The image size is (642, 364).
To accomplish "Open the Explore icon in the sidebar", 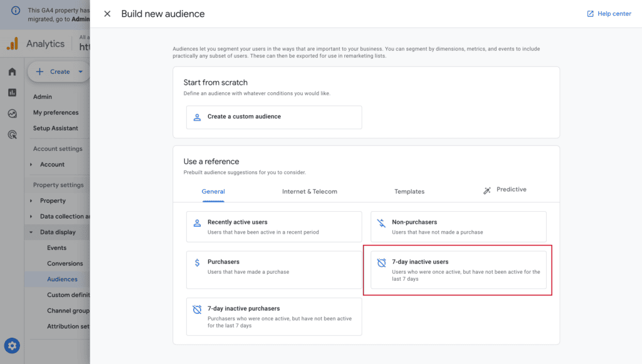I will pos(12,113).
